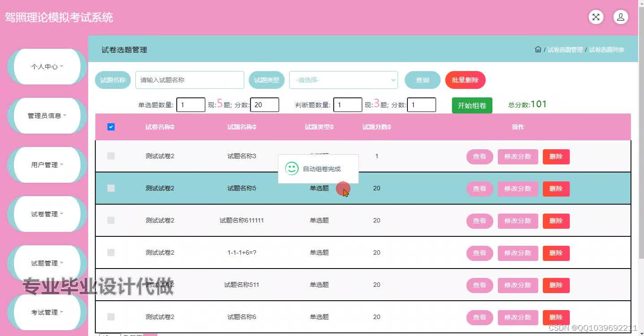Click the 判断题数量 input field
Image resolution: width=644 pixels, height=336 pixels.
(x=347, y=105)
